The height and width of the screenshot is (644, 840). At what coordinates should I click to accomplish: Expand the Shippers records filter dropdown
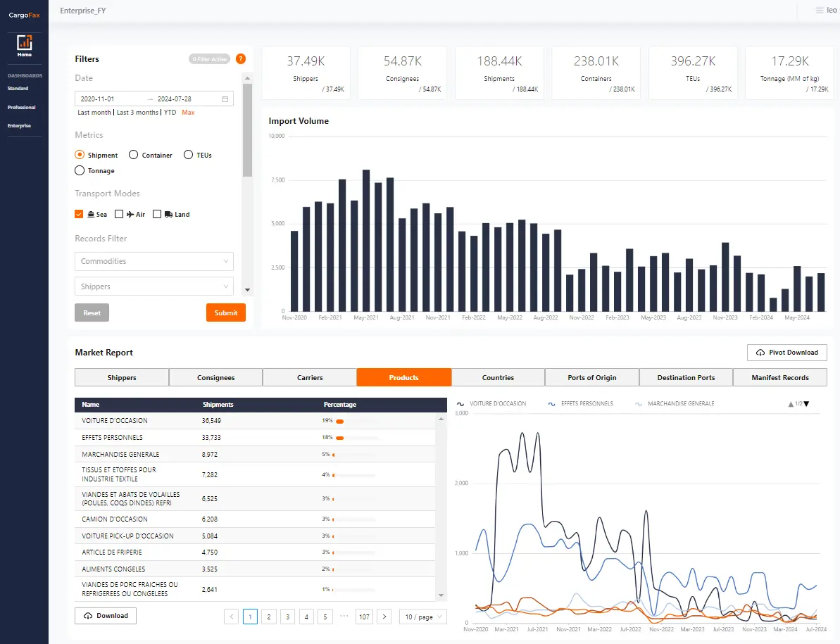point(153,286)
